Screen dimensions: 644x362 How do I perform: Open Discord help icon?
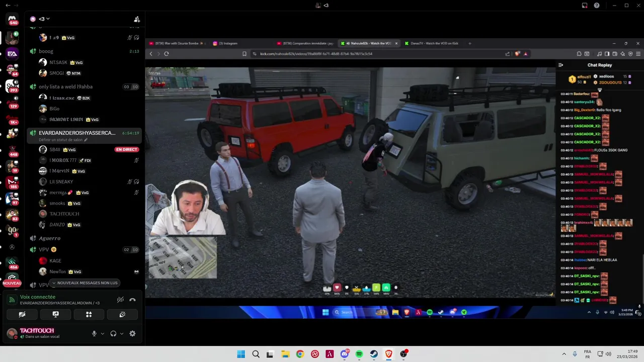point(597,6)
